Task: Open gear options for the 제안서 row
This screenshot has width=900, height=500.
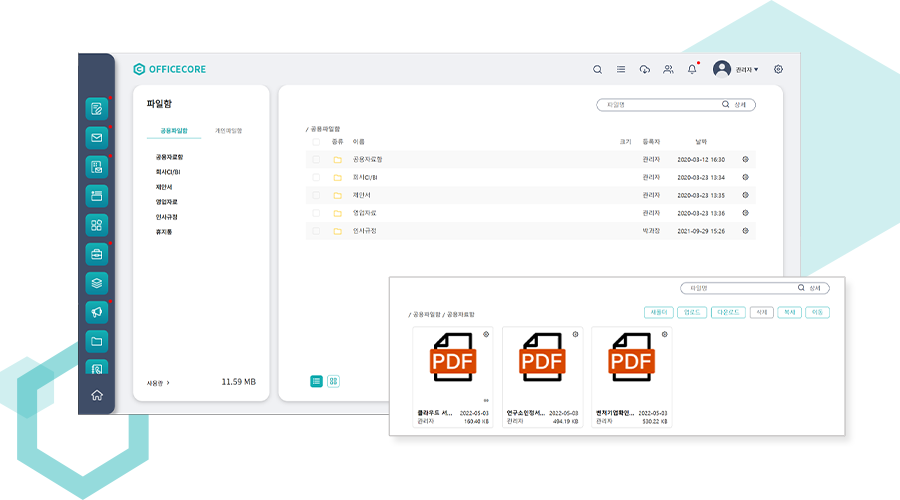Action: tap(745, 195)
